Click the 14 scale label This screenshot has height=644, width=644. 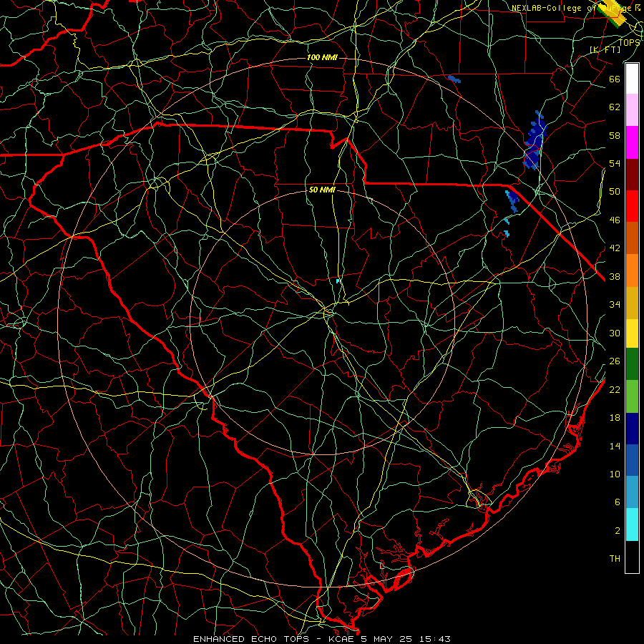(x=615, y=446)
